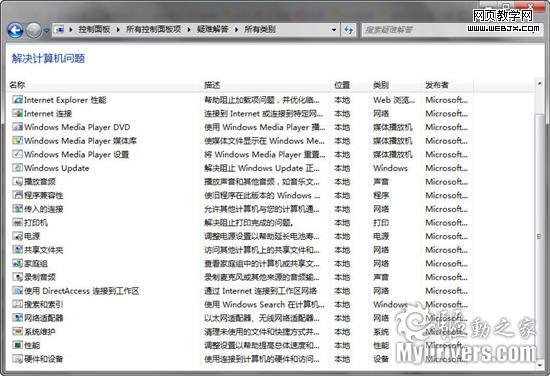Click the 播放音频 icon
The image size is (550, 376).
[x=18, y=182]
